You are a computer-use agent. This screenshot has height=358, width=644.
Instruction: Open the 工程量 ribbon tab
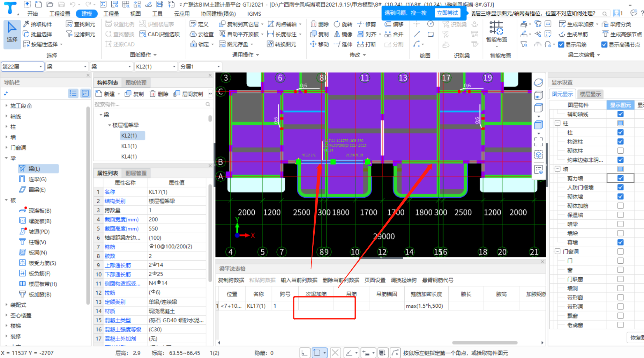(111, 14)
